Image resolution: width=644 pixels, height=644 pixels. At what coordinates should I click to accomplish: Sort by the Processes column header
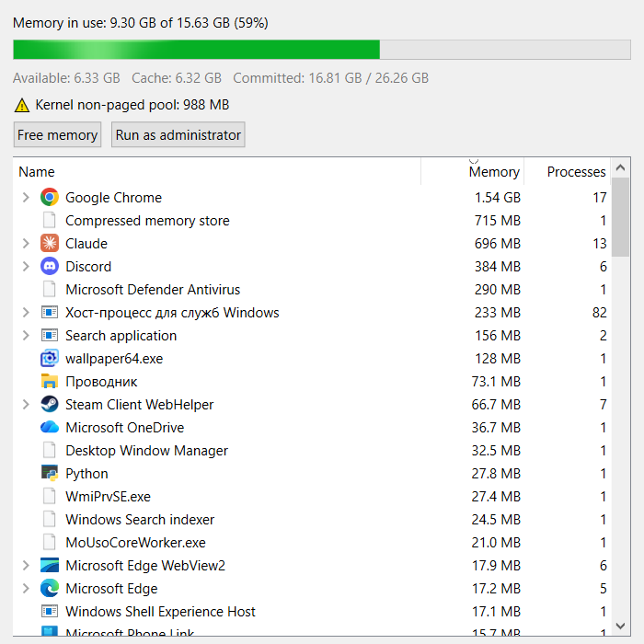click(x=568, y=172)
